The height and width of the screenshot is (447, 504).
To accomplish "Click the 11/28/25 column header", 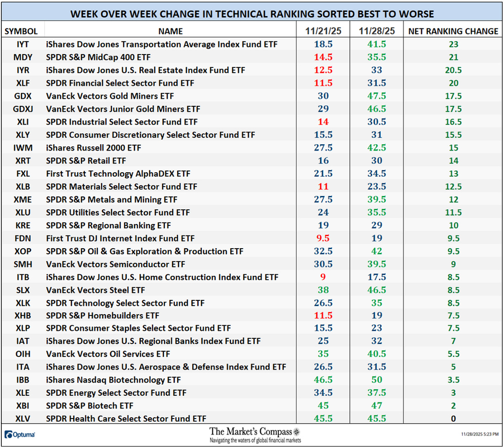I will point(377,31).
